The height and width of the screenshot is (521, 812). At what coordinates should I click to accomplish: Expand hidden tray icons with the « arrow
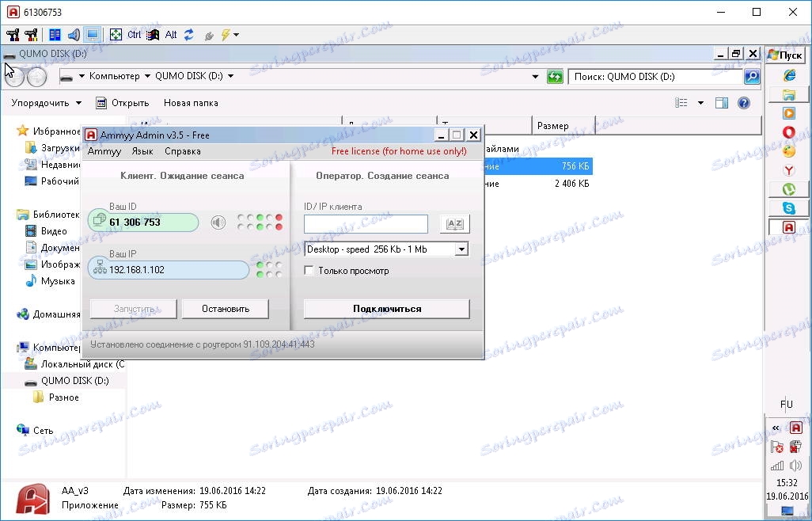pyautogui.click(x=776, y=428)
